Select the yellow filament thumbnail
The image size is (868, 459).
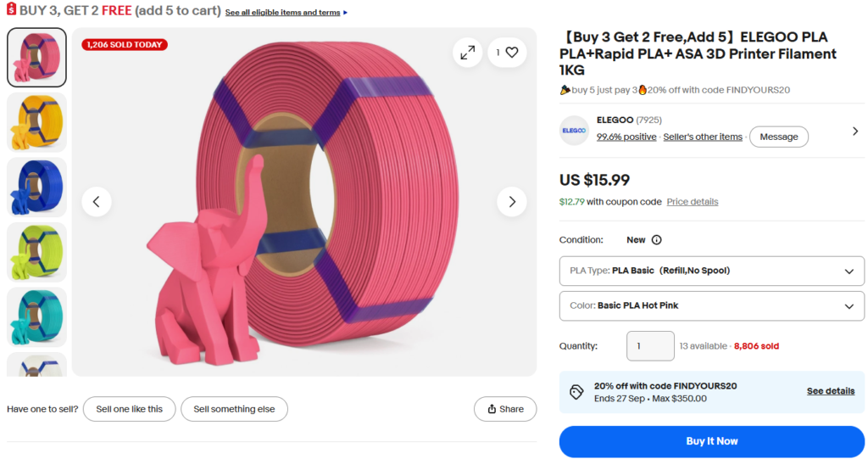(36, 122)
